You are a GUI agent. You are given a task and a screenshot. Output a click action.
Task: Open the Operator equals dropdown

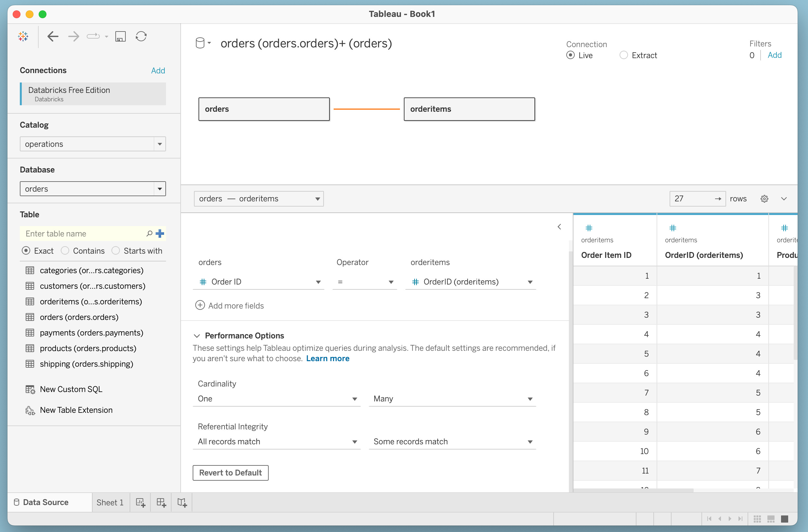[365, 282]
